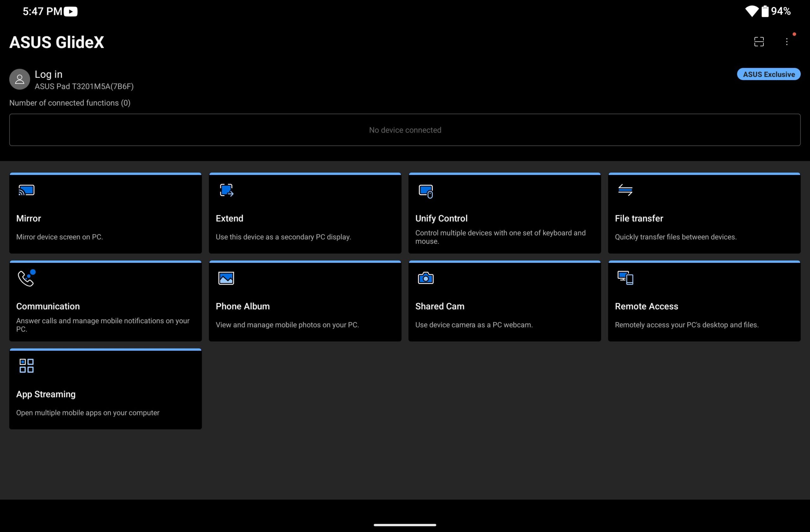The width and height of the screenshot is (810, 532).
Task: Tap the ASUS GlideX app title
Action: coord(57,42)
